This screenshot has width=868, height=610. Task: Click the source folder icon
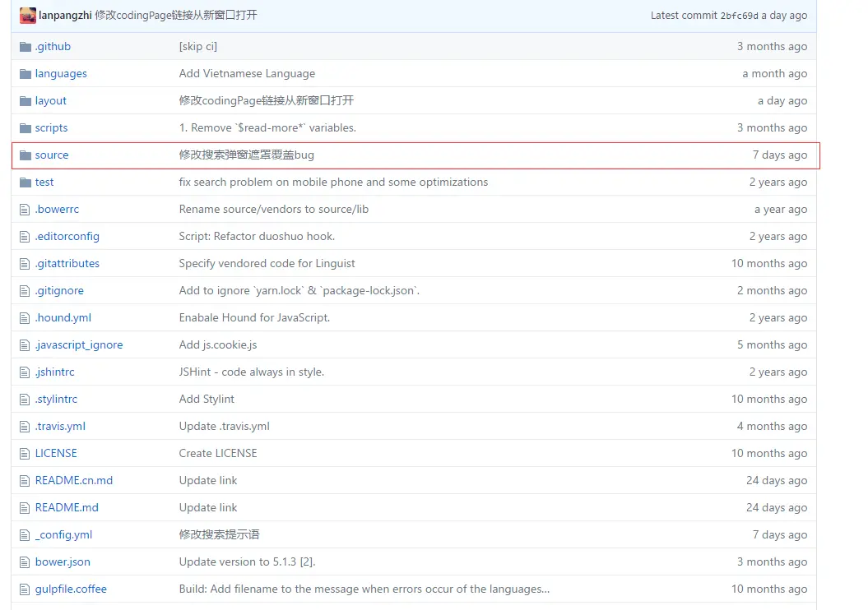point(25,155)
